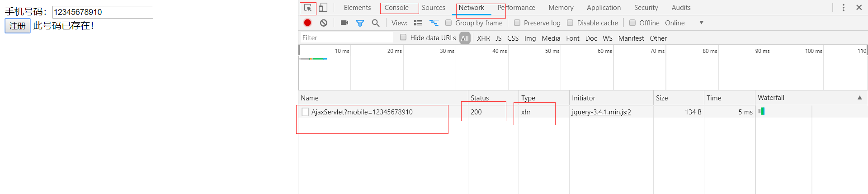Open DevTools three-dot customize menu
Viewport: 868px width, 194px height.
(843, 8)
